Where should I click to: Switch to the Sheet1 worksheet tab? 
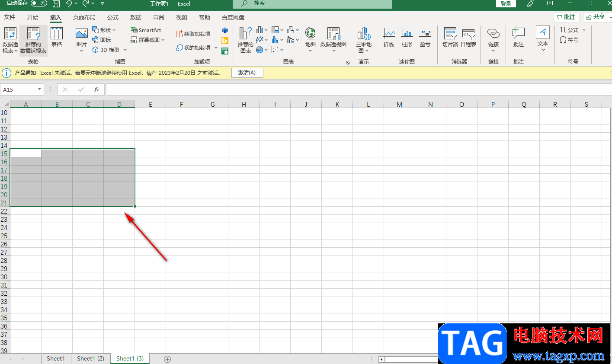56,359
